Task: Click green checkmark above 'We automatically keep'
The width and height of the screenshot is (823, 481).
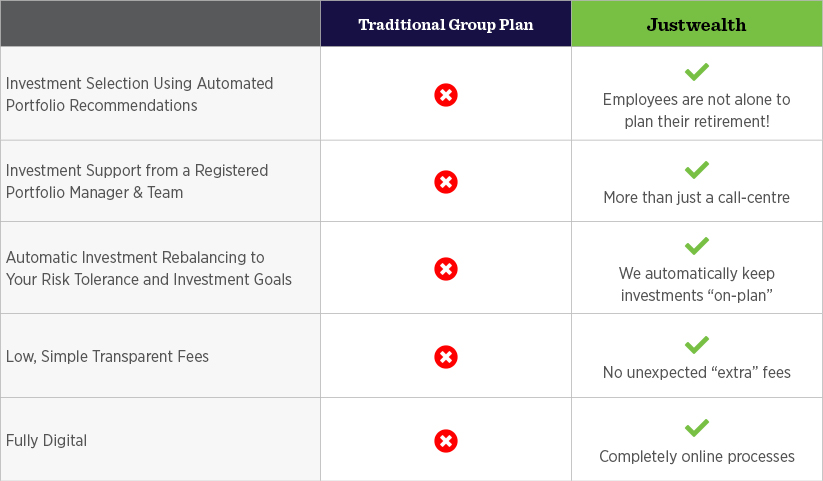Action: (x=697, y=246)
